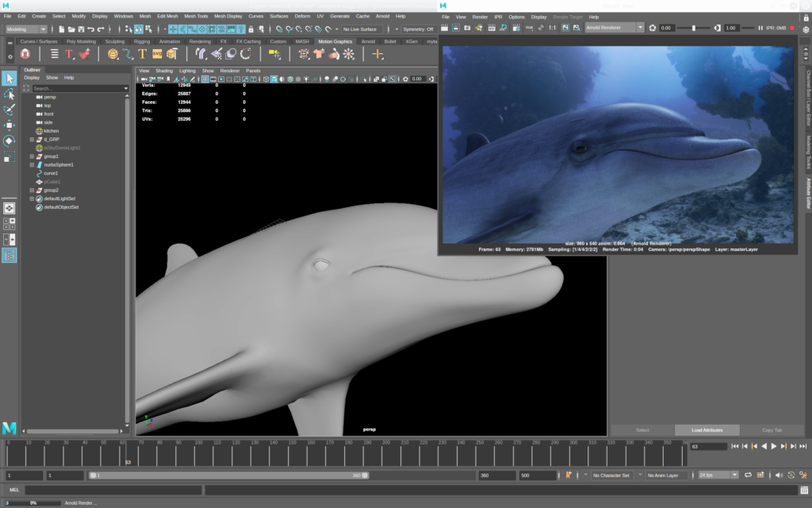Toggle the loop playback button

click(x=747, y=475)
